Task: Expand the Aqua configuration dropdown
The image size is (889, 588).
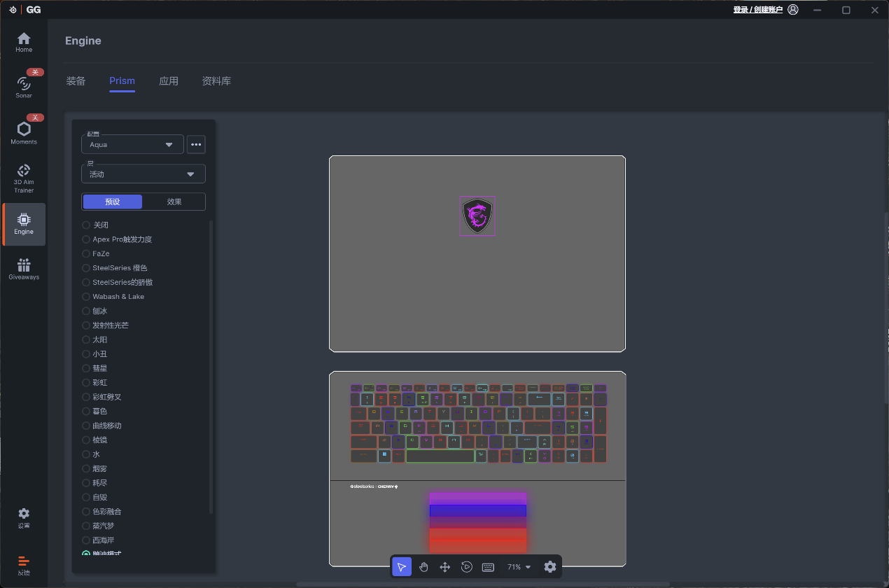Action: (132, 145)
